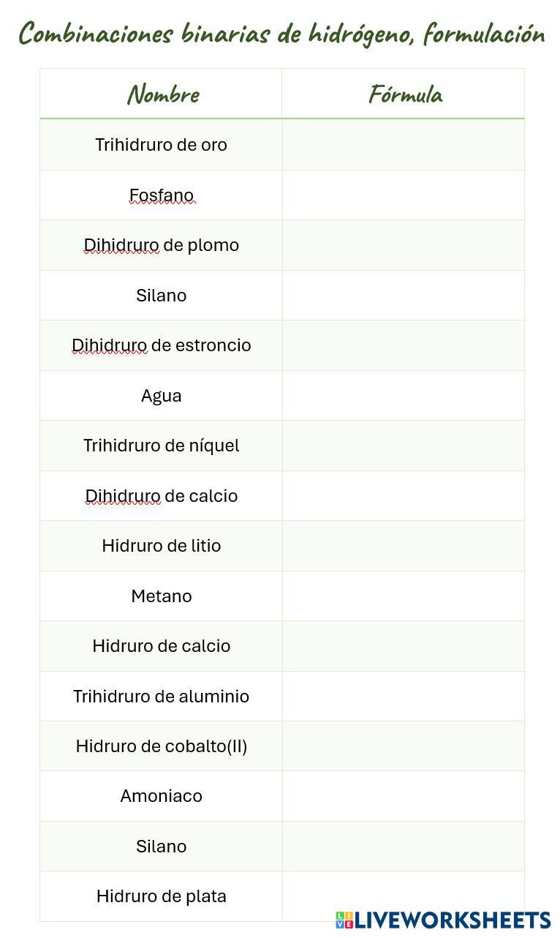Click the Metano name label

coord(162,596)
